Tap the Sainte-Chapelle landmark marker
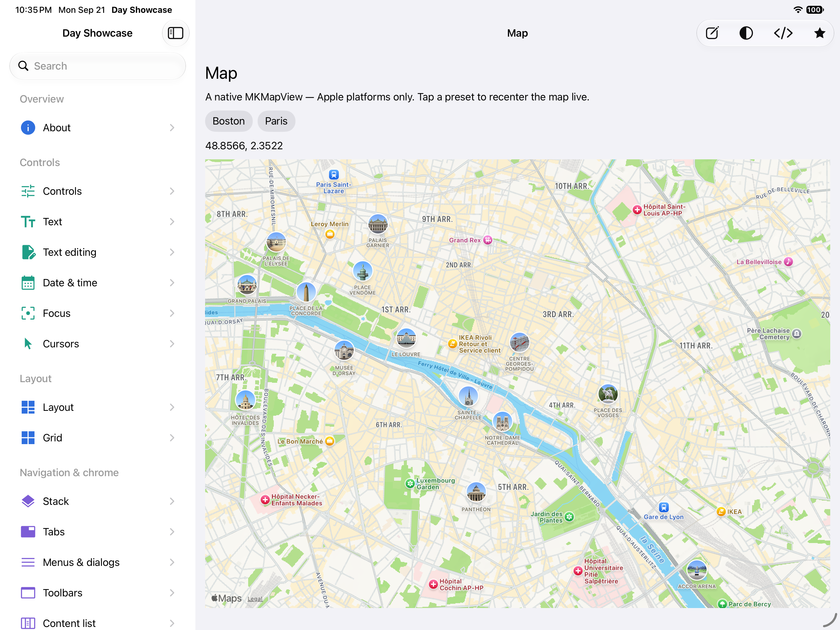Viewport: 840px width, 630px height. pos(468,396)
